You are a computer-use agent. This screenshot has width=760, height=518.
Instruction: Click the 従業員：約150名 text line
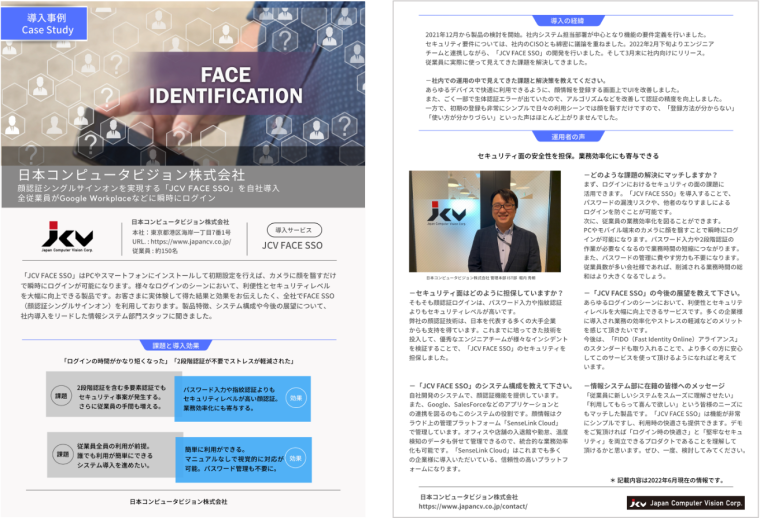pos(155,251)
